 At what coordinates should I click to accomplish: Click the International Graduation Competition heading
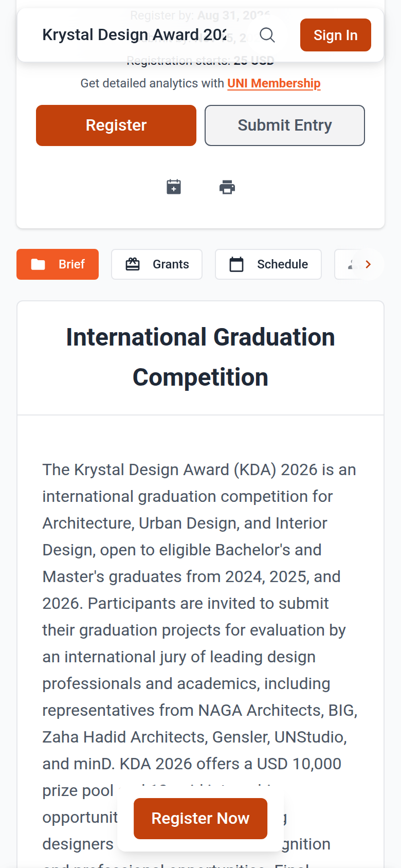(x=200, y=357)
